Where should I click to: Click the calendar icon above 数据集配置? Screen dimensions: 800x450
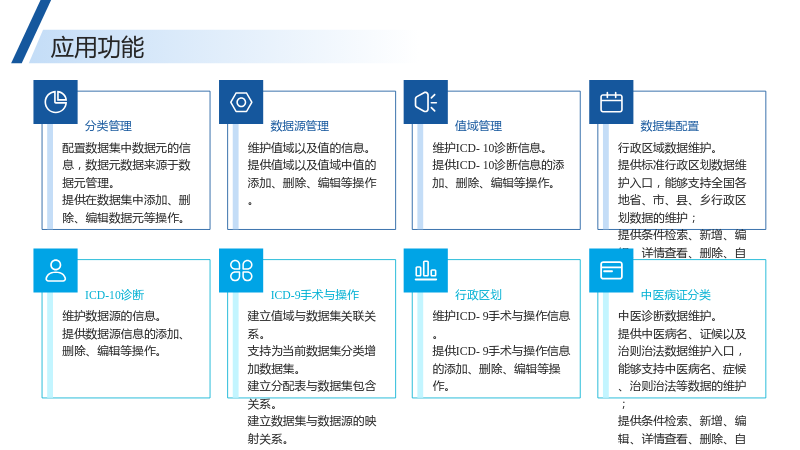611,102
